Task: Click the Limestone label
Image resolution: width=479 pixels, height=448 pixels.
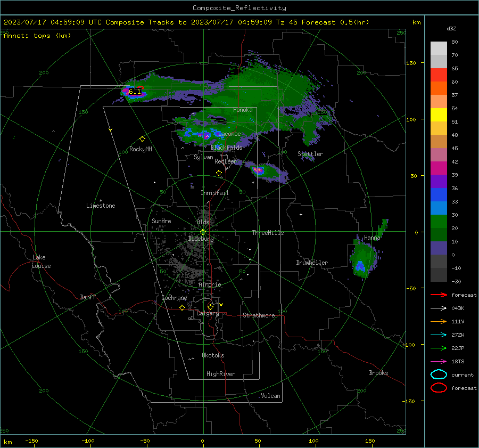Action: pos(101,206)
